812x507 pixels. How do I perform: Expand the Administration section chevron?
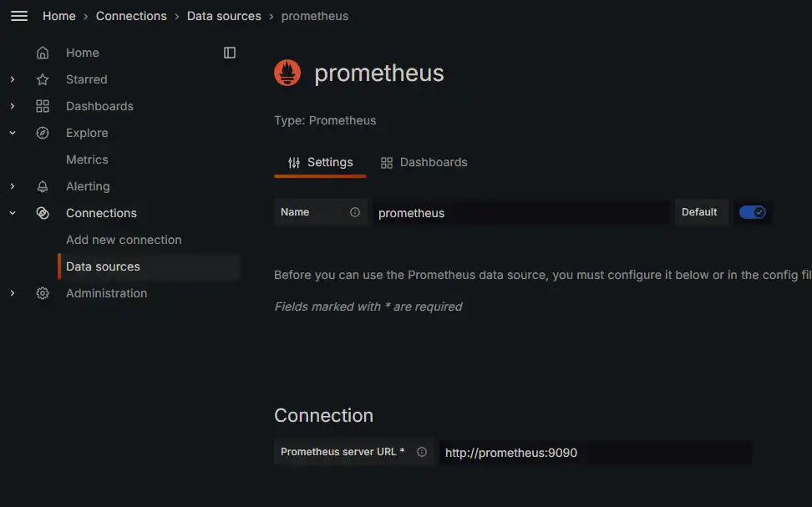(12, 292)
